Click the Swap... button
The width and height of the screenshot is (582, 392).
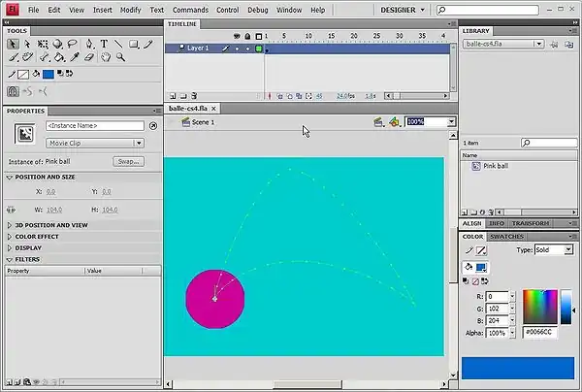[127, 161]
